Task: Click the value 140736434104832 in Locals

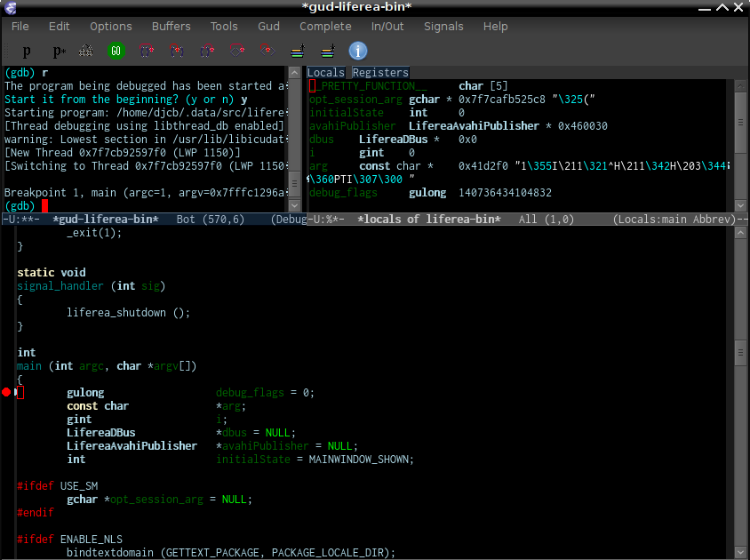Action: [505, 193]
